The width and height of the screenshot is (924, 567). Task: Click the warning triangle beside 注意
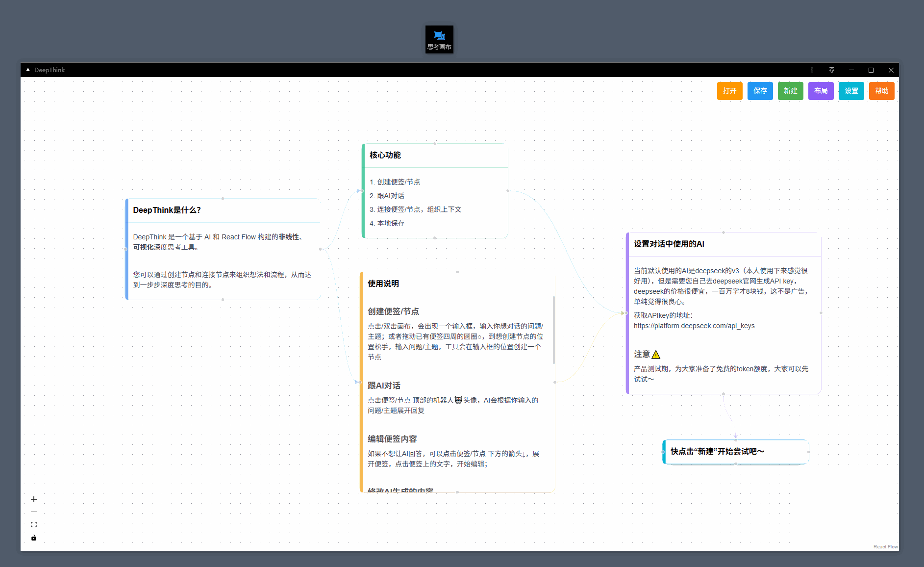coord(656,354)
